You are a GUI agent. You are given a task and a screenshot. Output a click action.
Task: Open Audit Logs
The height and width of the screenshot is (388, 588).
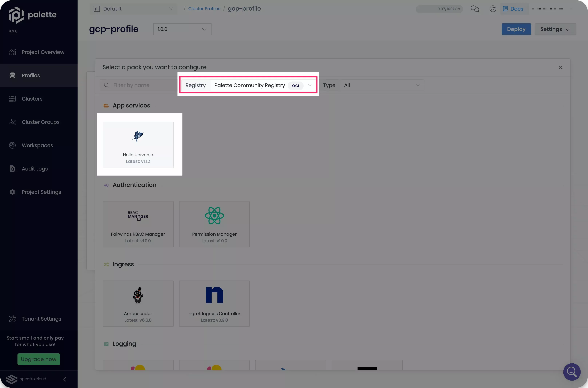(39, 169)
